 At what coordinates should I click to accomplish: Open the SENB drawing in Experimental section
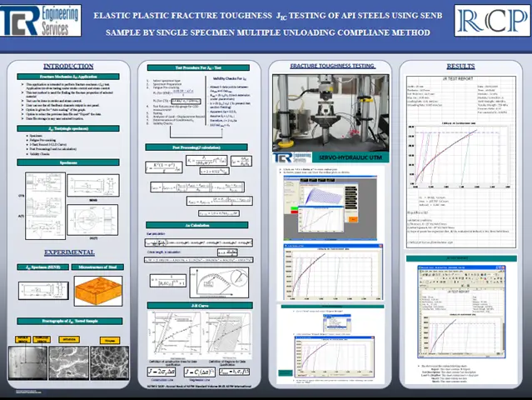tap(43, 291)
